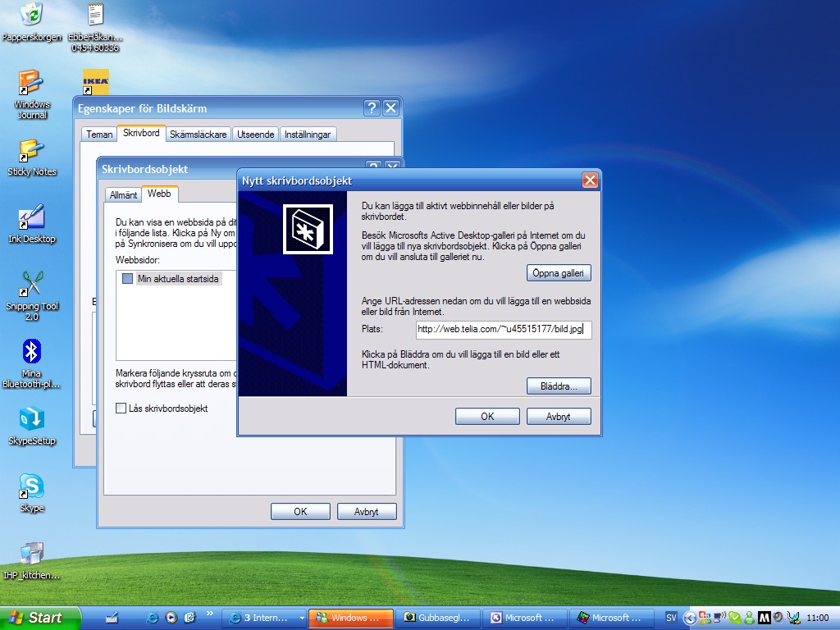Switch to the Skrivbord tab
The height and width of the screenshot is (630, 840).
141,133
